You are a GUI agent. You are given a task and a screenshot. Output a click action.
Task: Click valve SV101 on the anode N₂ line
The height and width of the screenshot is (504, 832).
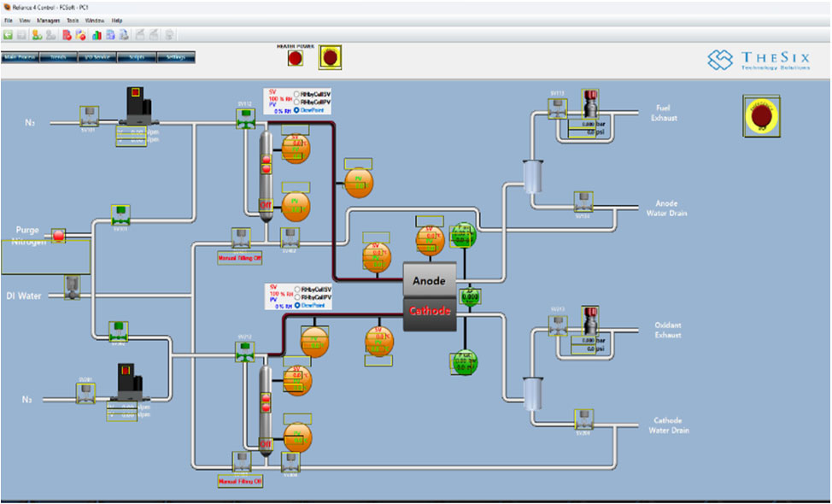coord(89,117)
